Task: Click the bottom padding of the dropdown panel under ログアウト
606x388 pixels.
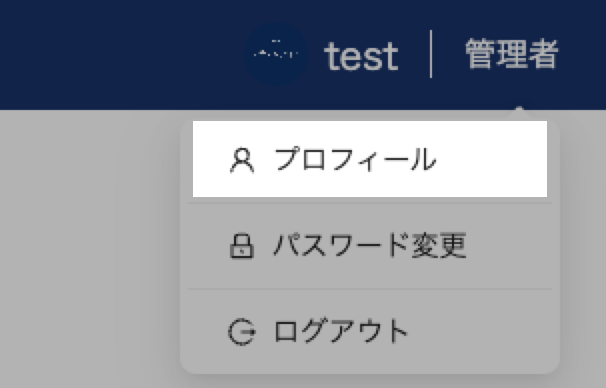Action: pyautogui.click(x=370, y=361)
